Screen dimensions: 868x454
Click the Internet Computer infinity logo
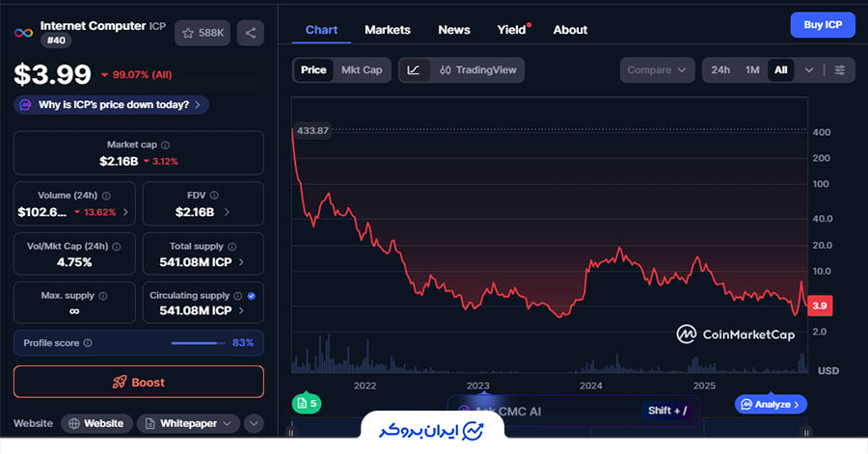click(x=23, y=33)
